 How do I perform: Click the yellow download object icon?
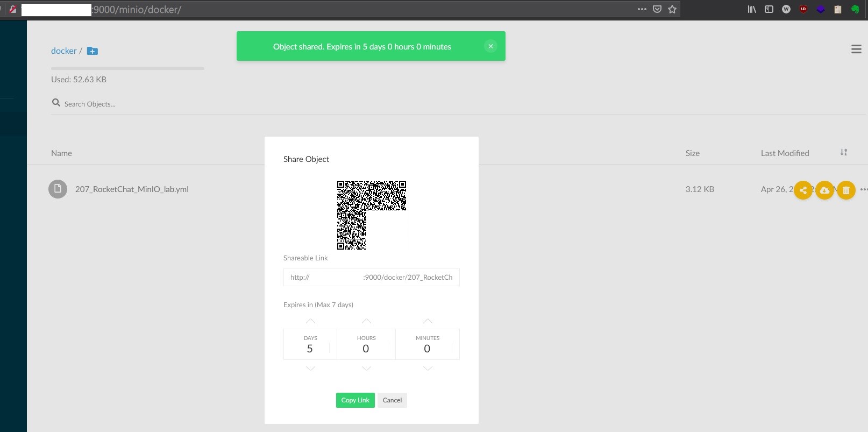824,190
